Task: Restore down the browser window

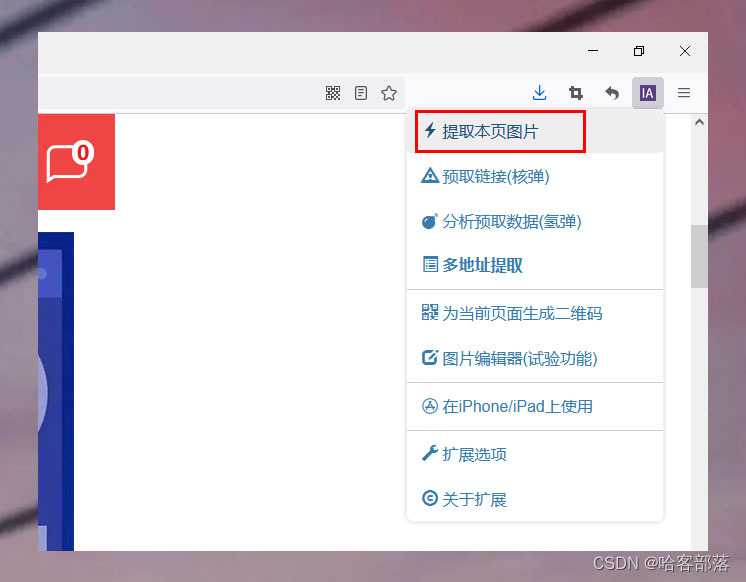Action: (x=639, y=51)
